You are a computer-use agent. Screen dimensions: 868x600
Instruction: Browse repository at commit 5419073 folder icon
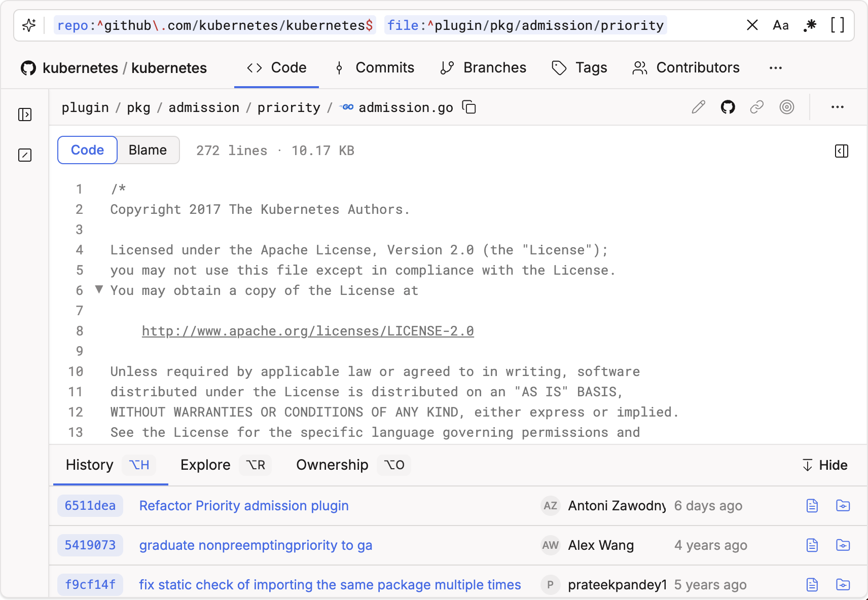pyautogui.click(x=843, y=545)
